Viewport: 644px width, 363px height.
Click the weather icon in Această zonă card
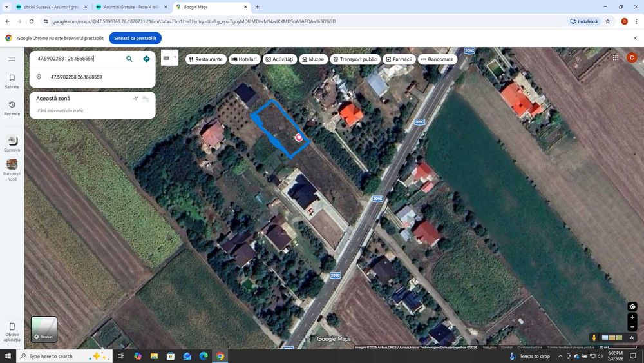coord(146,99)
